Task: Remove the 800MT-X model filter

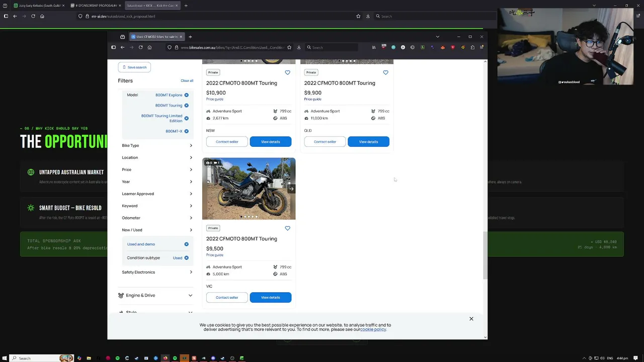Action: [x=186, y=131]
